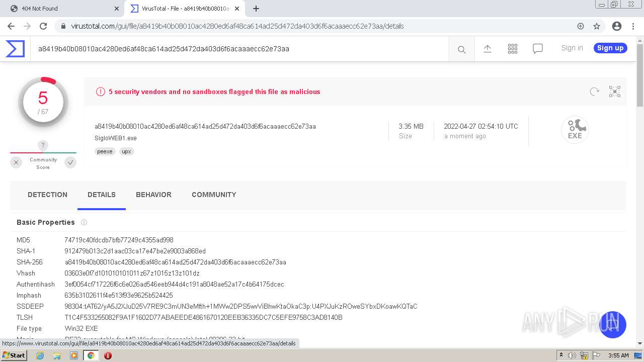Open a new browser tab
This screenshot has width=644, height=362.
pyautogui.click(x=256, y=9)
